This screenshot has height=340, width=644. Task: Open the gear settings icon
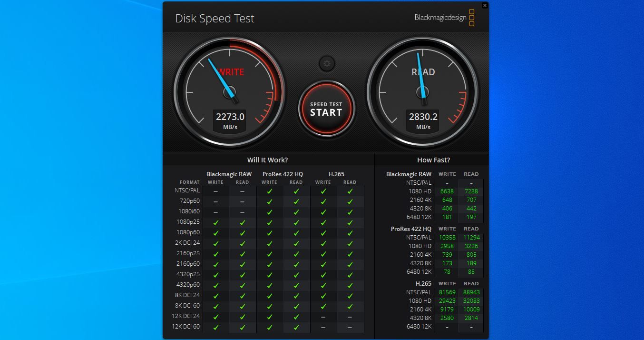click(326, 63)
